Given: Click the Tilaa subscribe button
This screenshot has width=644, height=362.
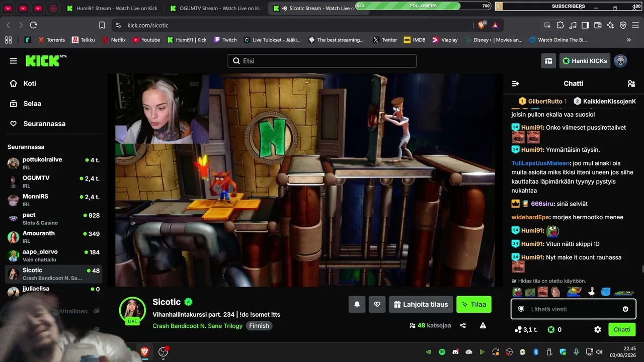Looking at the screenshot, I should point(474,304).
